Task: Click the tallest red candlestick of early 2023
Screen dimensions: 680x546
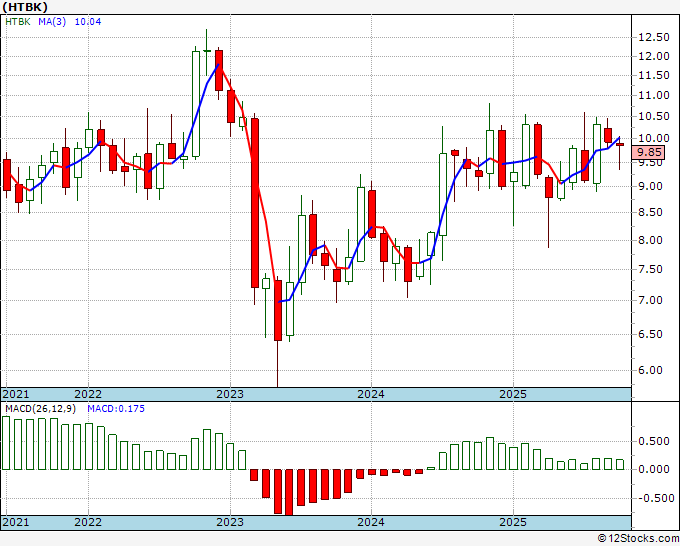Action: tap(255, 203)
